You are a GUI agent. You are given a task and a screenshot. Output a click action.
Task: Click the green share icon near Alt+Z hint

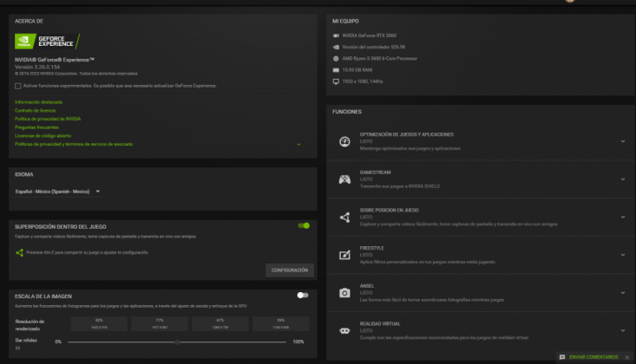pos(19,252)
